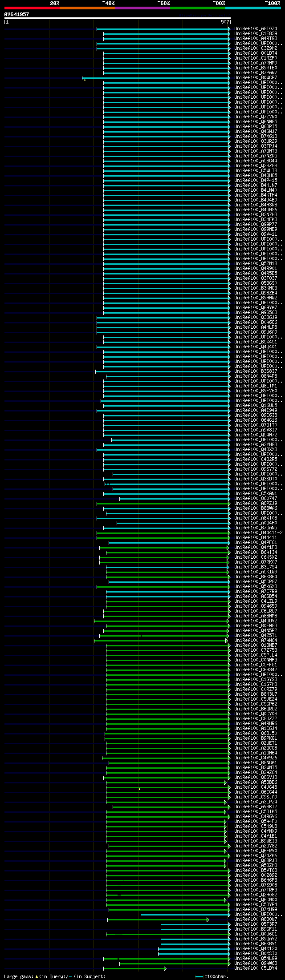Click the cyan ~100% legend segment
Viewport: 285px width, 980px height.
click(x=253, y=8)
